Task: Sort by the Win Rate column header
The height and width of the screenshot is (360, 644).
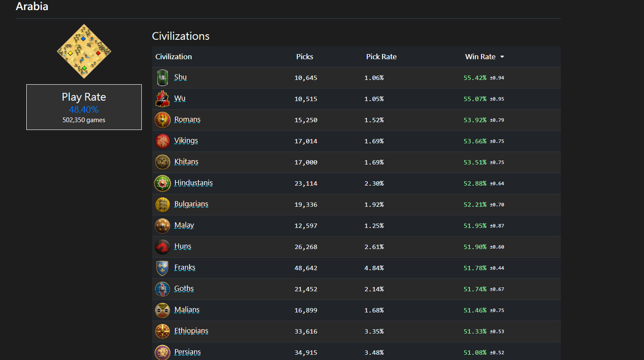Action: [x=485, y=56]
